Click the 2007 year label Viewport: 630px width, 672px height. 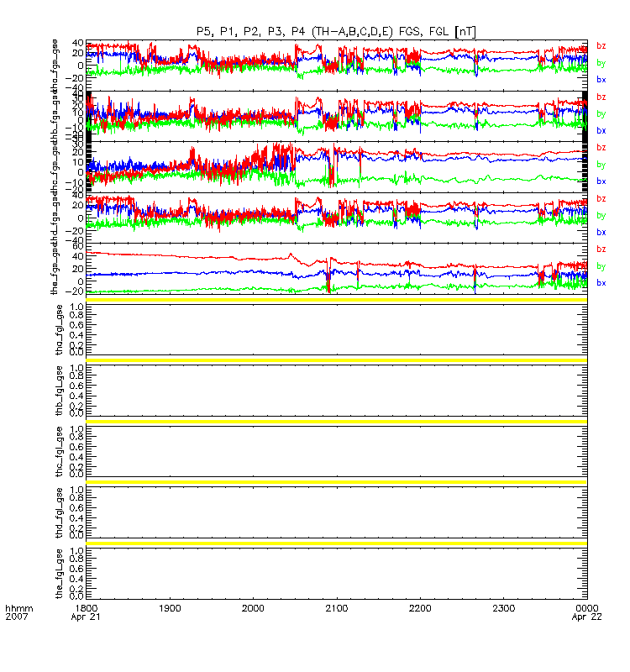pos(17,617)
